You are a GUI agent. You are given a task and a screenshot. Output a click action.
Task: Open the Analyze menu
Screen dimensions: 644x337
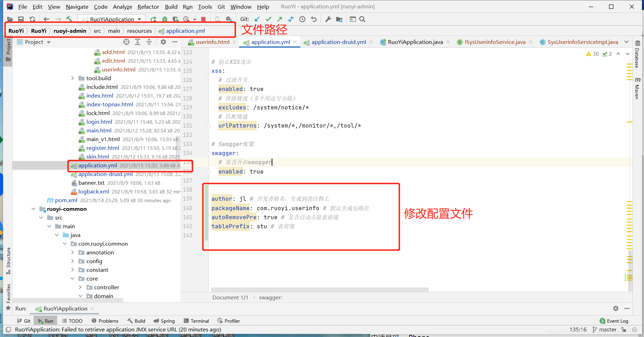click(123, 7)
